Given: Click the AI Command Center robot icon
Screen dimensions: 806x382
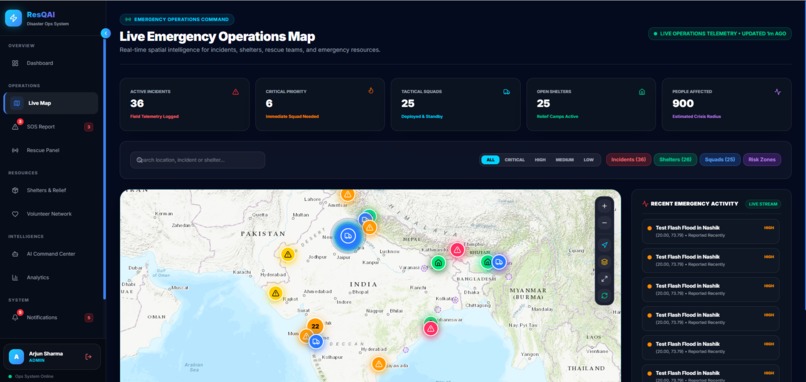Looking at the screenshot, I should (x=15, y=254).
